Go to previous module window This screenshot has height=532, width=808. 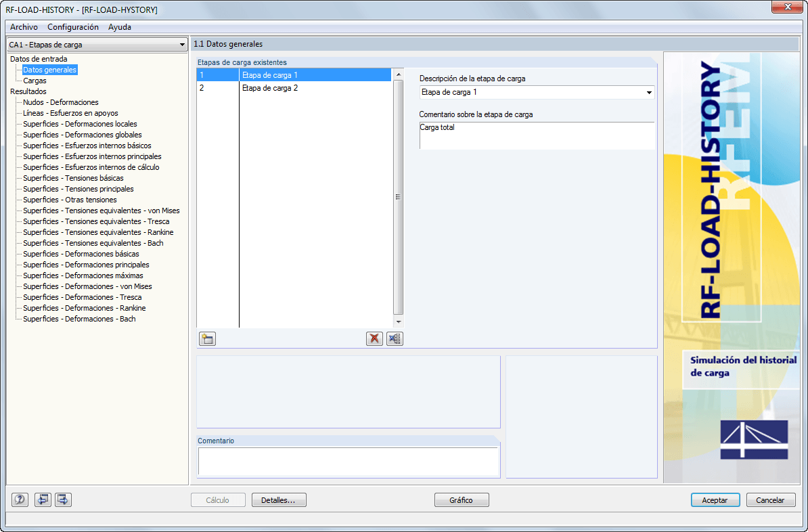(43, 500)
